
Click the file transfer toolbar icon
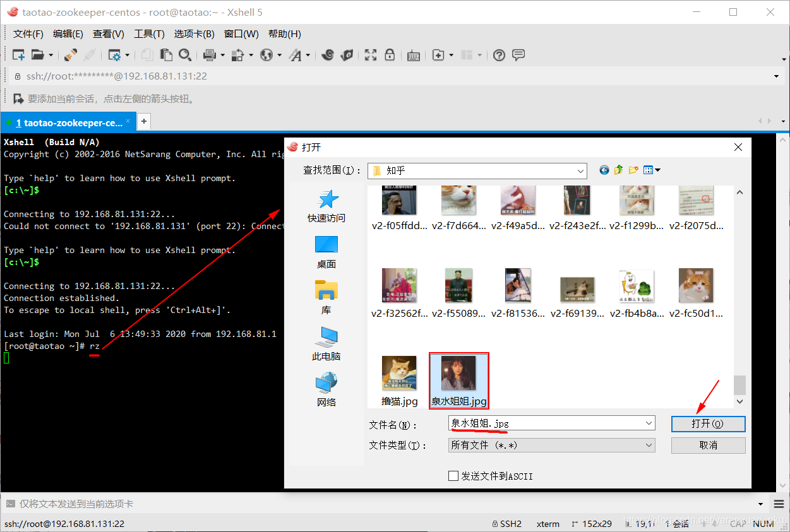238,55
